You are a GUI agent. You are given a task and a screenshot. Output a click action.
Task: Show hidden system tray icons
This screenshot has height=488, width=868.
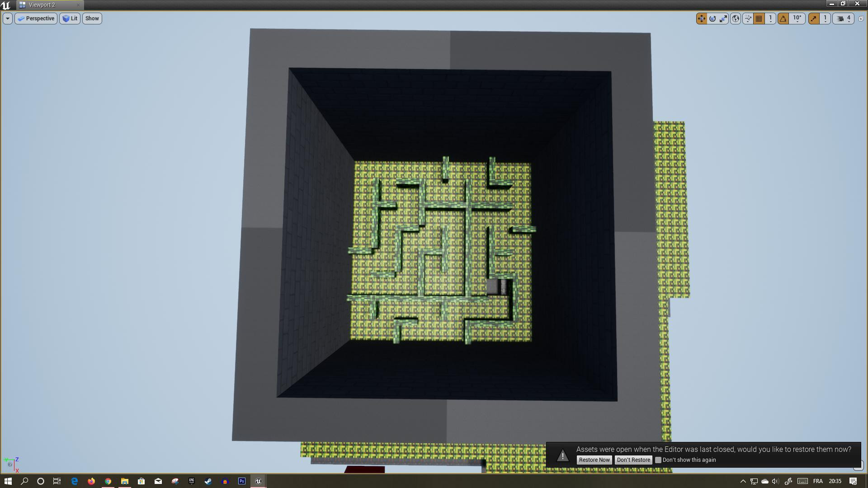[x=743, y=481]
